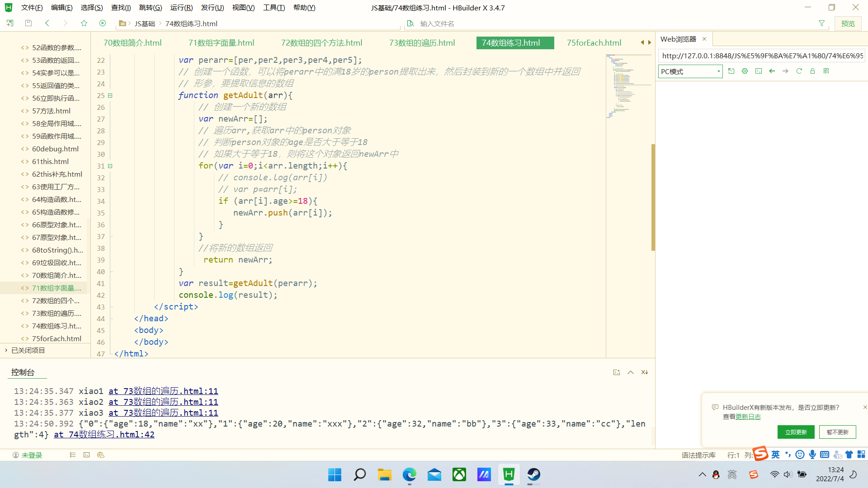Open the PC模式 dropdown

pos(689,71)
